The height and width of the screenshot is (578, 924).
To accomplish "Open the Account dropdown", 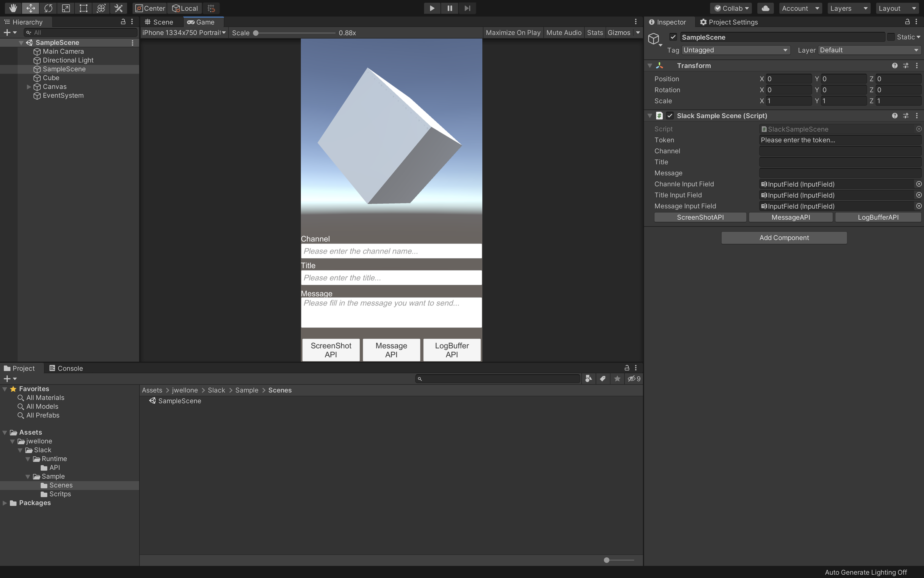I will [800, 8].
